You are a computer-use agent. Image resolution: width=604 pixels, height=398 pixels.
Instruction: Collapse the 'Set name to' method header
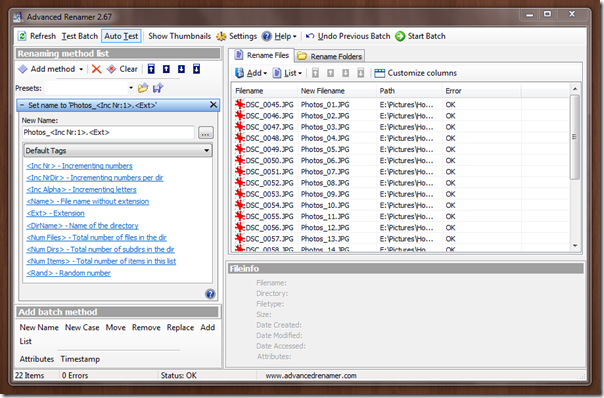click(x=22, y=105)
